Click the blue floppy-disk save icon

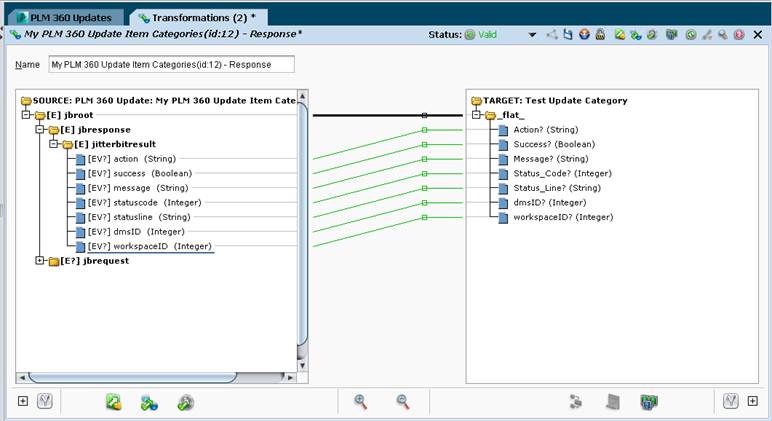tap(568, 34)
